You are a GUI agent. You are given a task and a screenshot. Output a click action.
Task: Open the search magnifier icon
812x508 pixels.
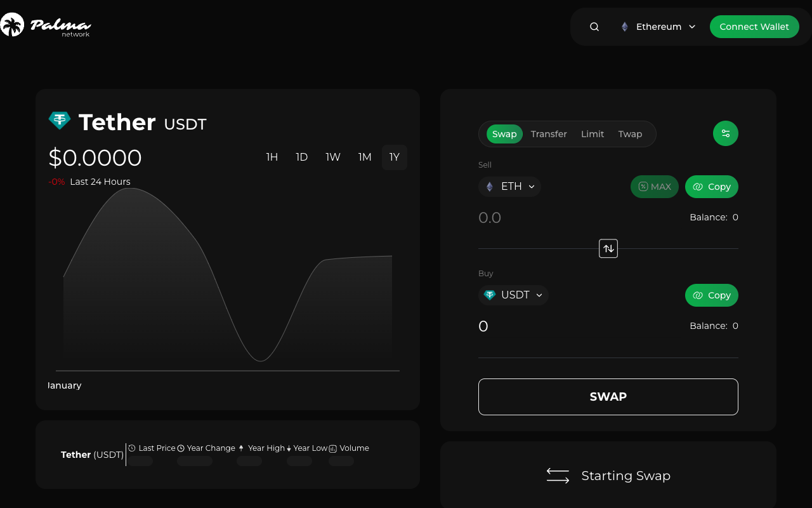point(594,27)
